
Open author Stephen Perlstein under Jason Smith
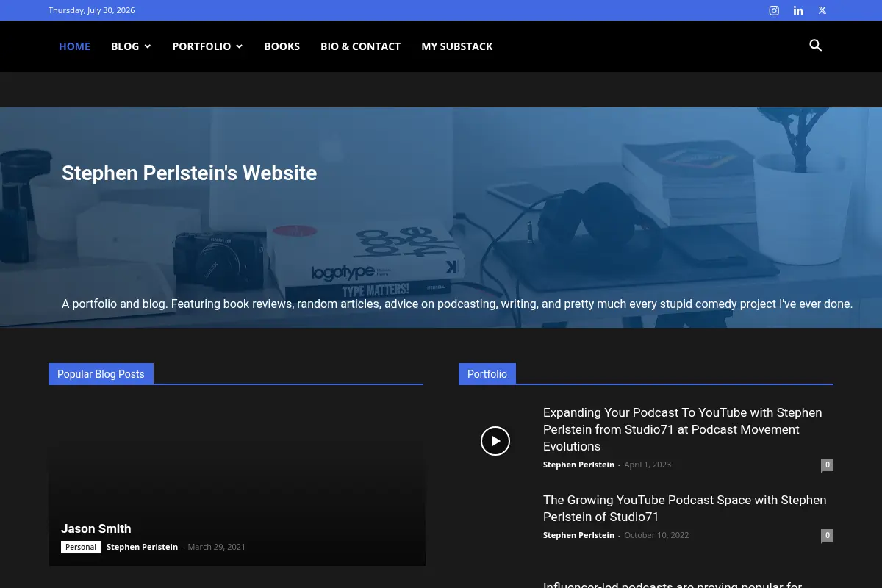[x=142, y=547]
